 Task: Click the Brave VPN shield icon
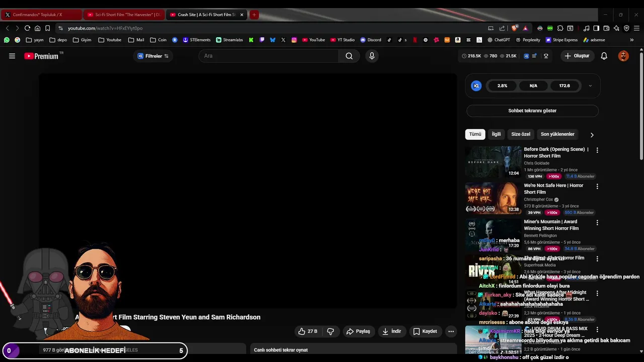coord(626,28)
